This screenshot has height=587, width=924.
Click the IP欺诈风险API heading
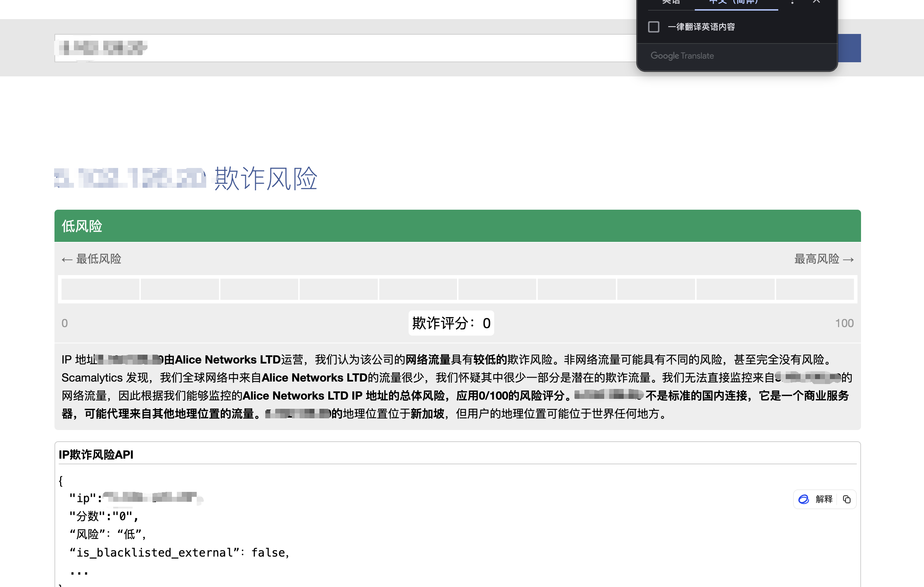[96, 455]
